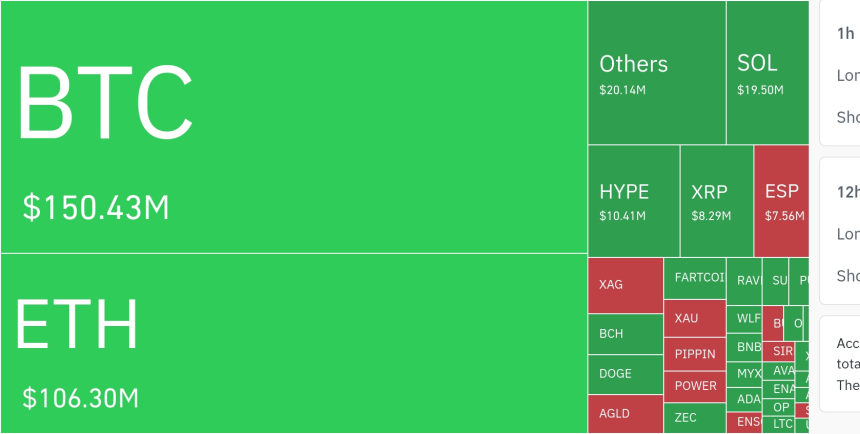The image size is (860, 434).
Task: Select the red ESP tile
Action: [x=781, y=200]
